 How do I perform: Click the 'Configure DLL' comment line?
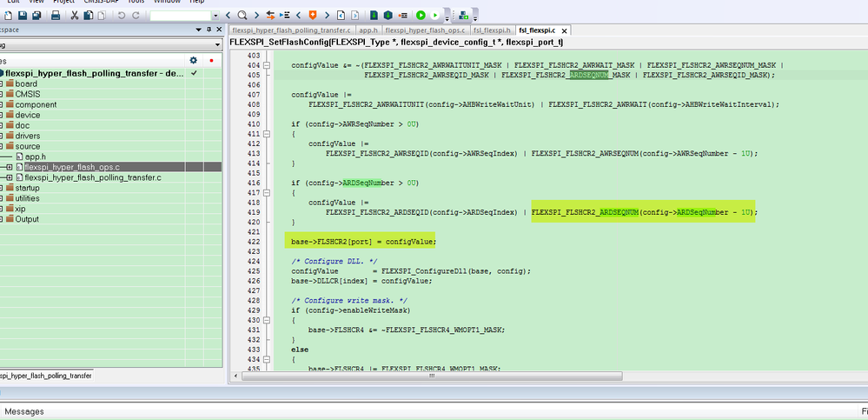(x=335, y=261)
